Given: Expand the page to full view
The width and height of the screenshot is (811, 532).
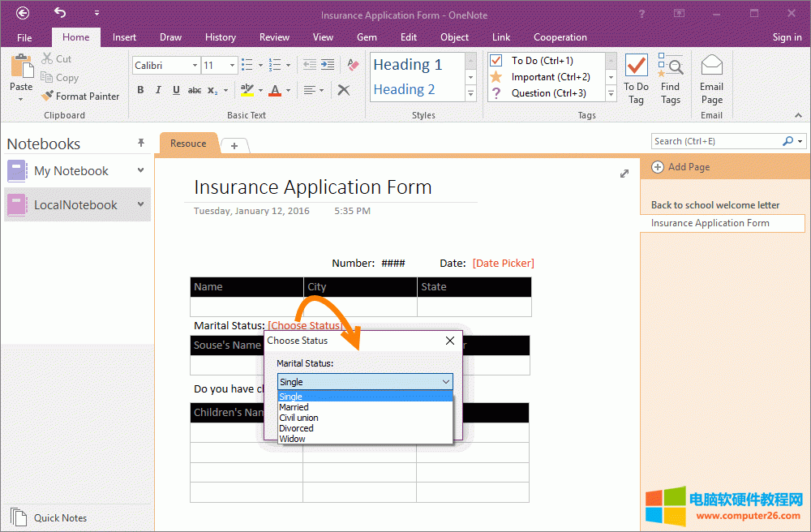Looking at the screenshot, I should [624, 174].
